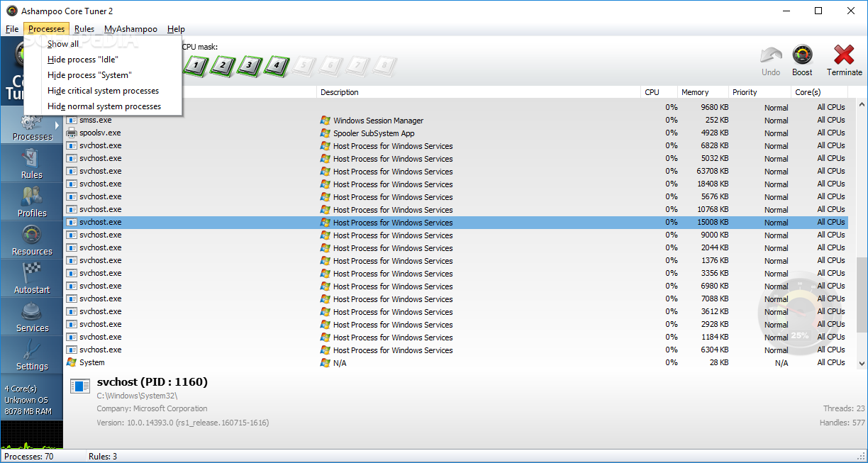
Task: Close the open Processes menu
Action: pos(47,29)
